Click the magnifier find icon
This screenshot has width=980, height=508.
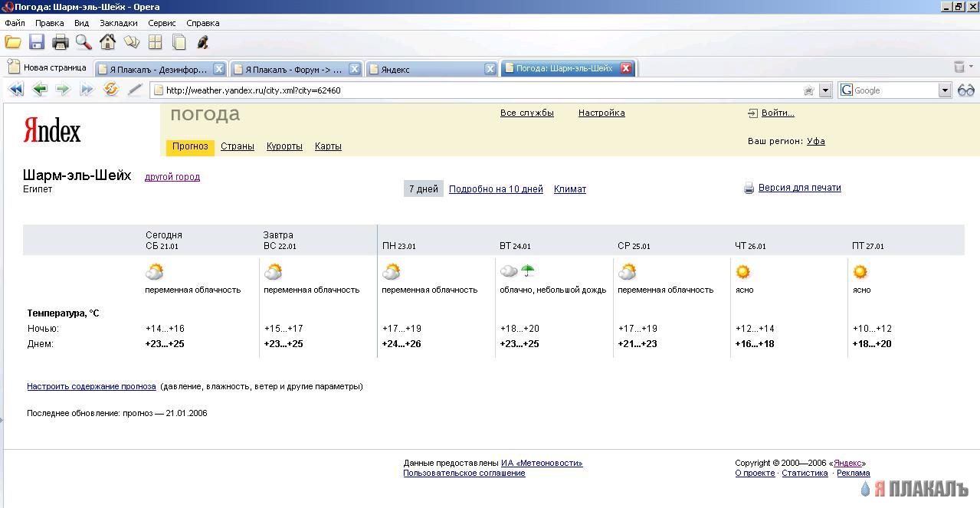pyautogui.click(x=84, y=42)
